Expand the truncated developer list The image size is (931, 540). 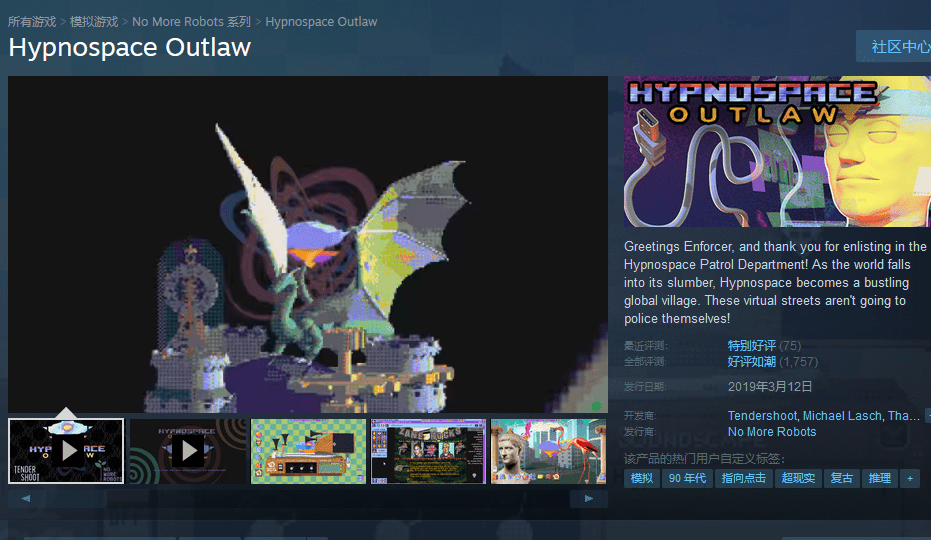[927, 415]
